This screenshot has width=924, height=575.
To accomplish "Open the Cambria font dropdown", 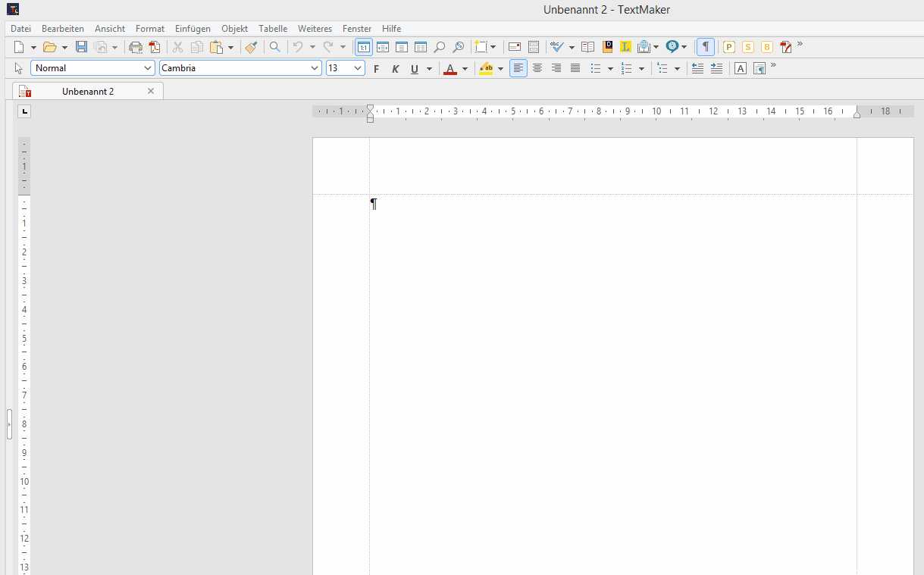I will pos(315,68).
